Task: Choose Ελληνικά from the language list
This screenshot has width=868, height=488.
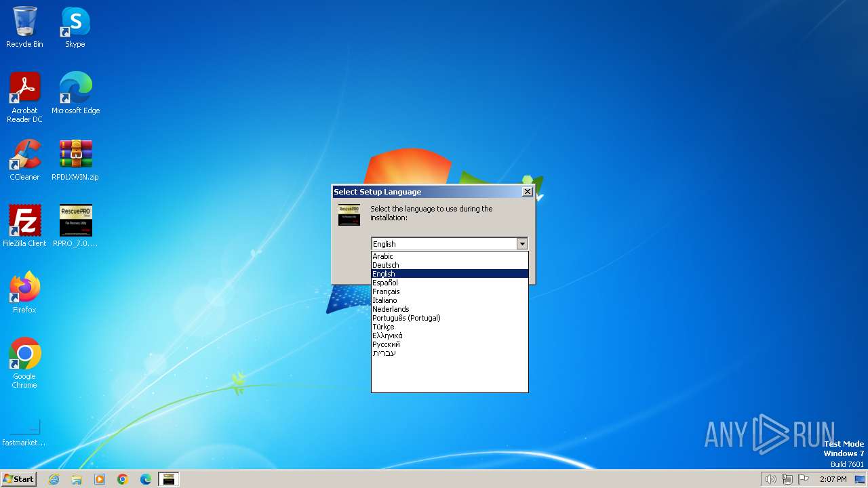Action: pyautogui.click(x=450, y=335)
